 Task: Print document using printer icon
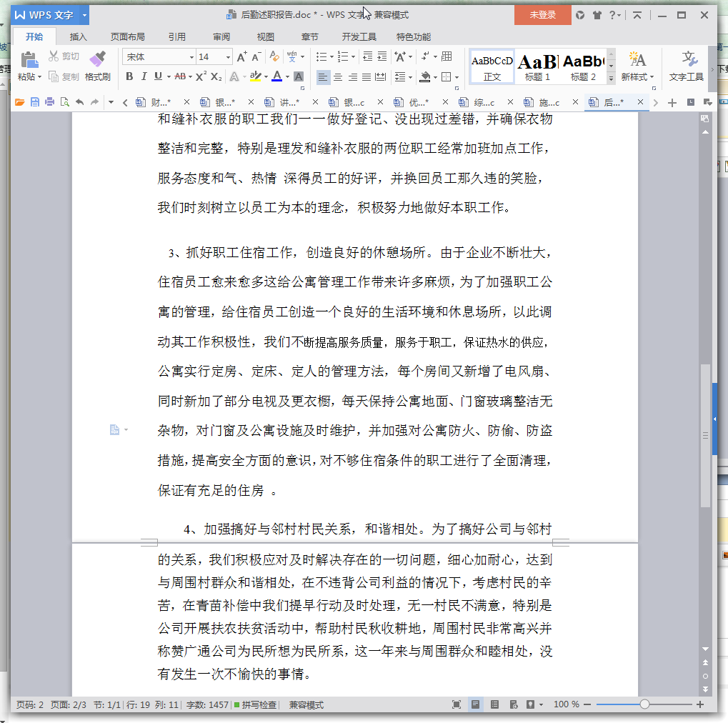50,102
